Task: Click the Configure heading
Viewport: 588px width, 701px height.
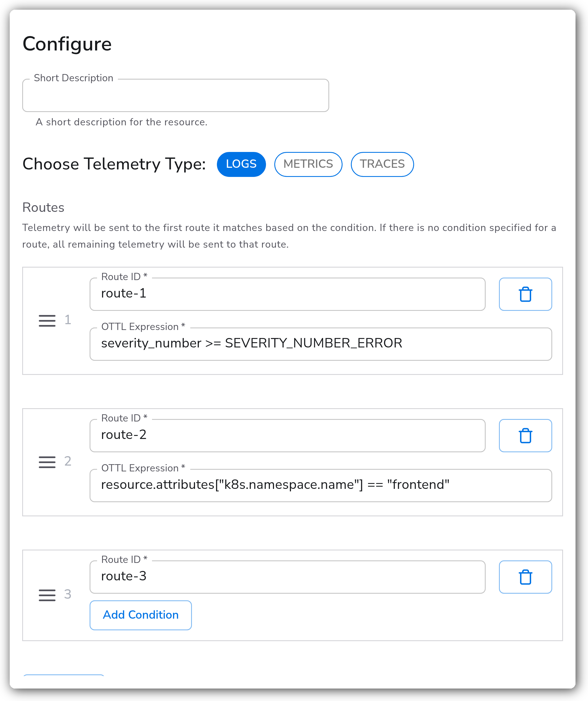Action: (x=67, y=44)
